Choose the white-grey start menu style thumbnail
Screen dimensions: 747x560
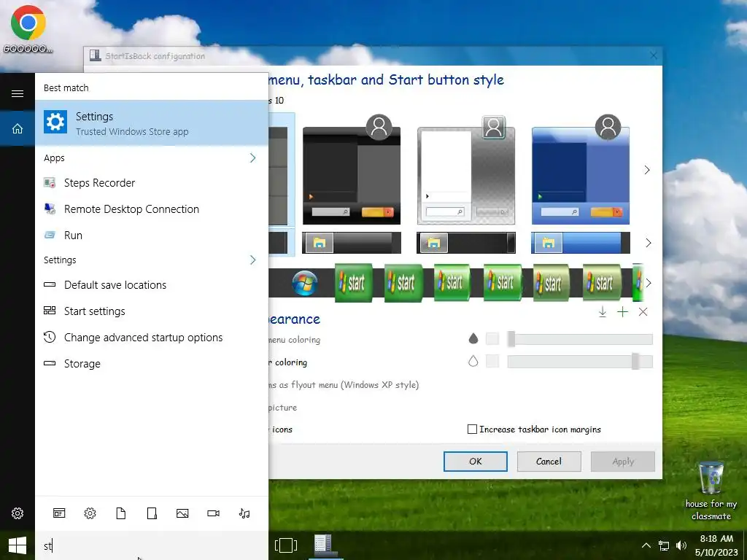(x=466, y=170)
